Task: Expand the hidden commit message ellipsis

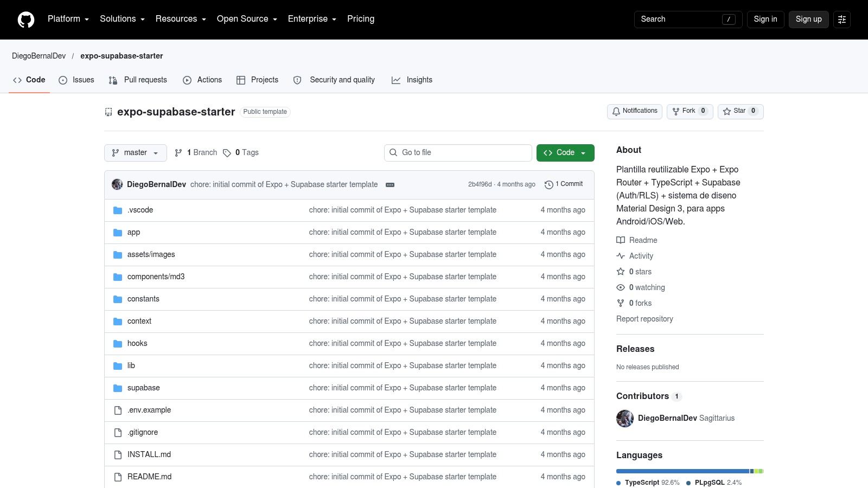Action: coord(390,185)
